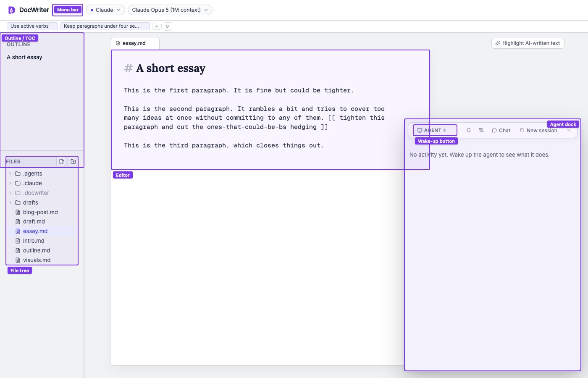This screenshot has height=378, width=588.
Task: Click the scroll log icon in agent dock
Action: click(x=481, y=131)
